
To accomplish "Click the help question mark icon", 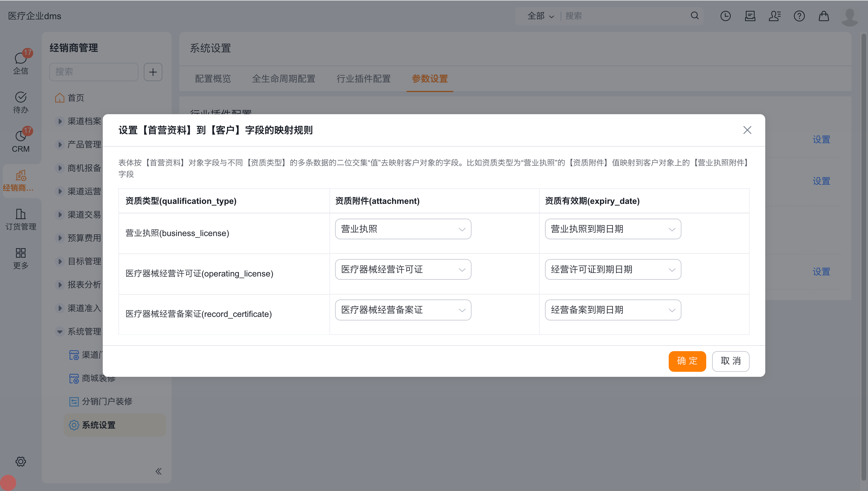I will click(x=799, y=16).
